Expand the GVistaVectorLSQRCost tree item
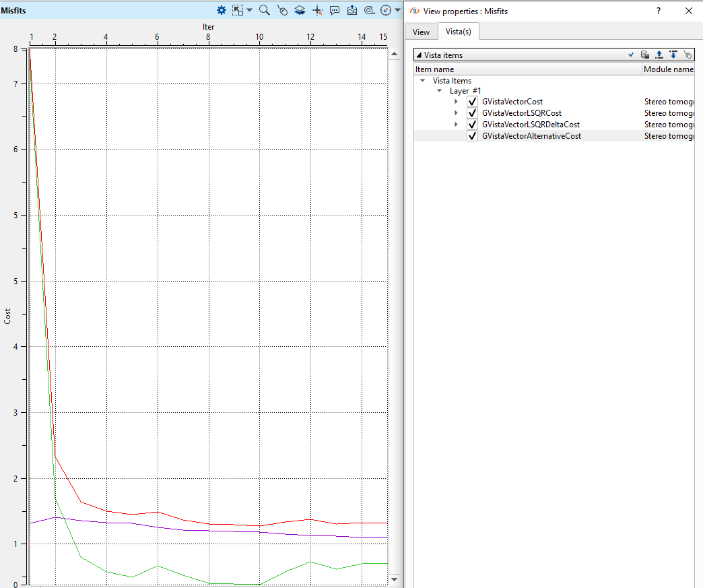Viewport: 703px width, 588px height. [x=456, y=113]
